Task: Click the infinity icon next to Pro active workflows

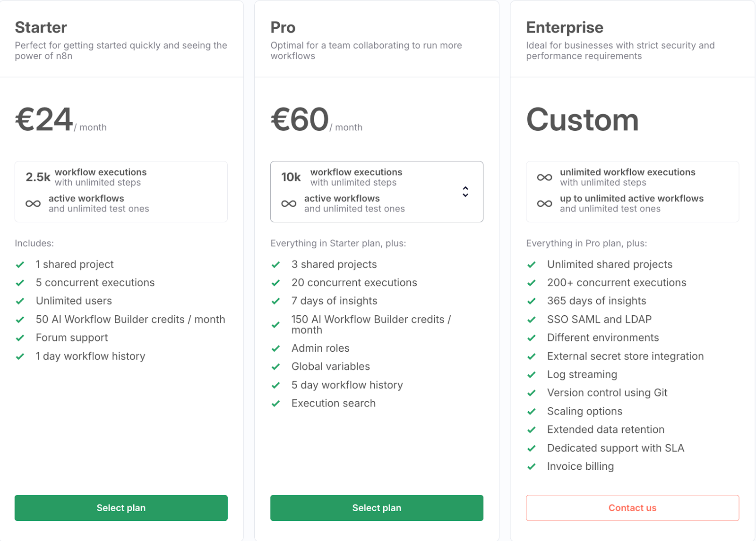Action: 288,203
